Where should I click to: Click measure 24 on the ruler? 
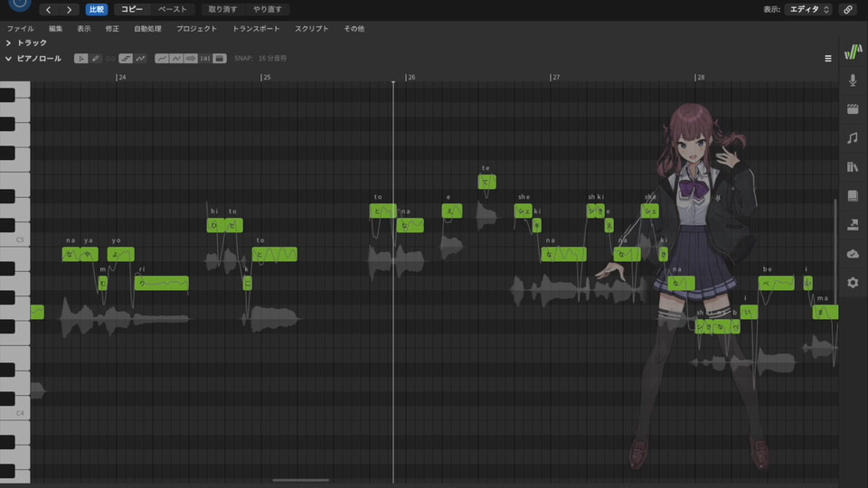point(121,78)
